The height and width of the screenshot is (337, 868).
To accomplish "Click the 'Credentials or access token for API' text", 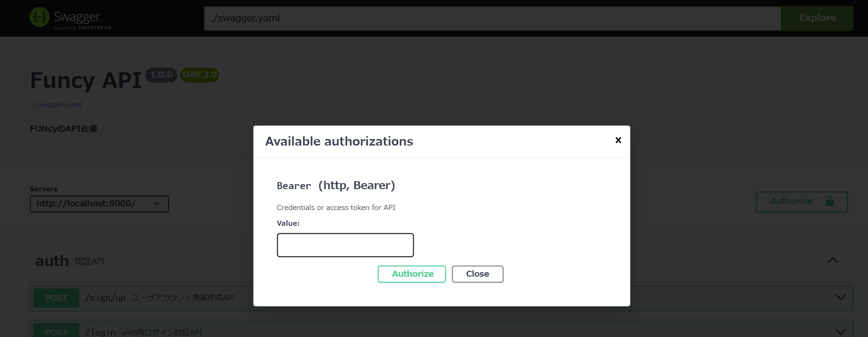I will coord(336,208).
